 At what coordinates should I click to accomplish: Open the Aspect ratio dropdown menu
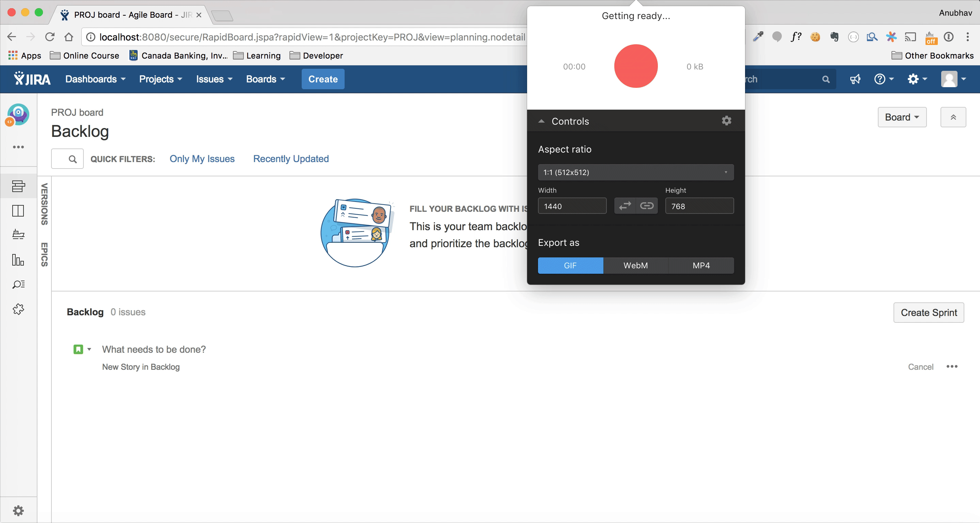pos(635,172)
